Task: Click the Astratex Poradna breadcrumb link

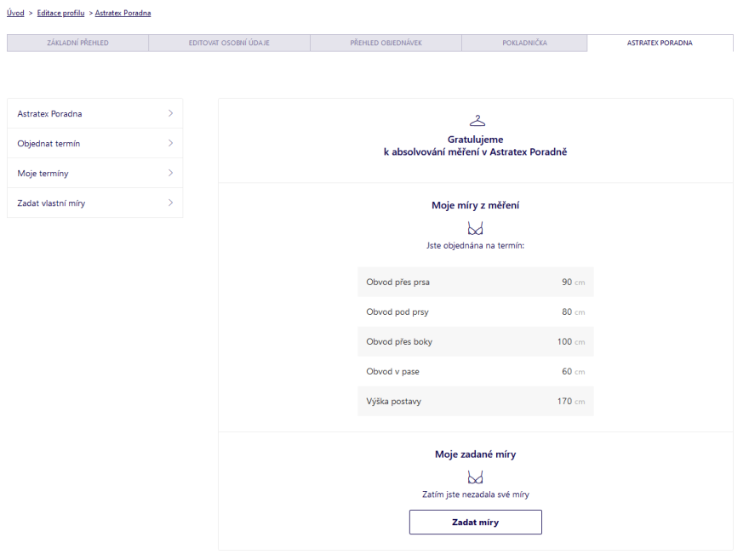Action: click(x=123, y=13)
